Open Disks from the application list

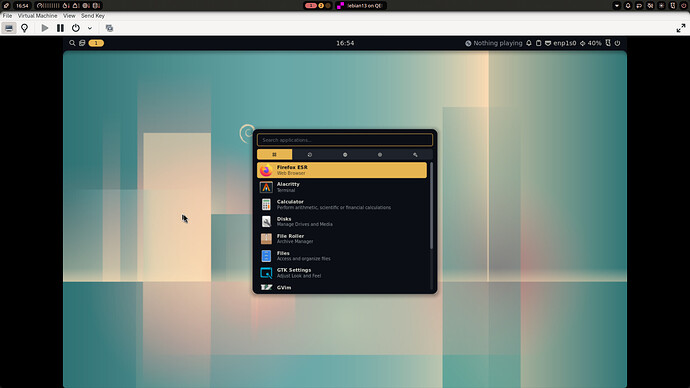coord(342,222)
